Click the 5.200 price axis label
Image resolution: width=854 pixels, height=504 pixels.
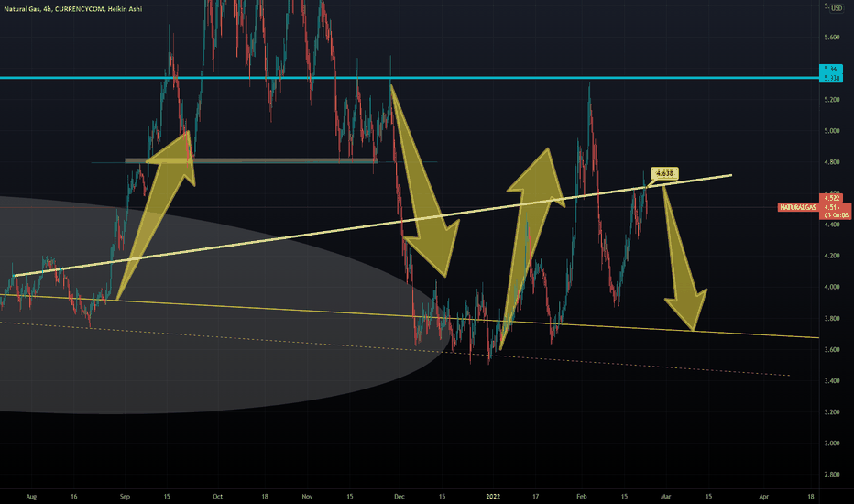click(x=832, y=100)
